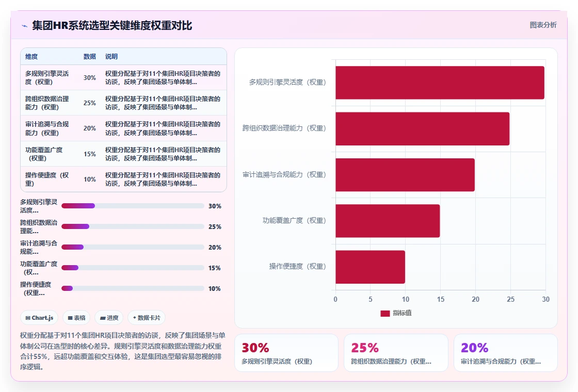Click the title 集团HR系统选型关键维度权重对比
The width and height of the screenshot is (578, 392).
(112, 25)
